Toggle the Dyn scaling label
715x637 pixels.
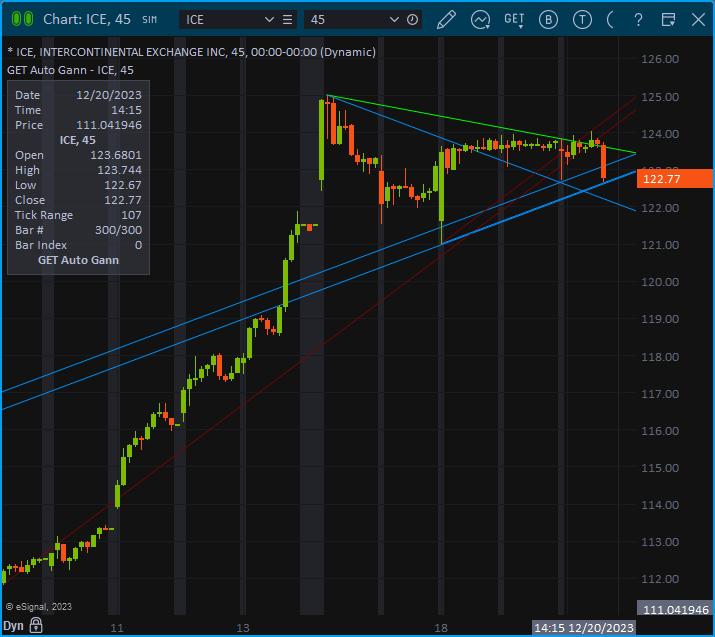point(13,625)
